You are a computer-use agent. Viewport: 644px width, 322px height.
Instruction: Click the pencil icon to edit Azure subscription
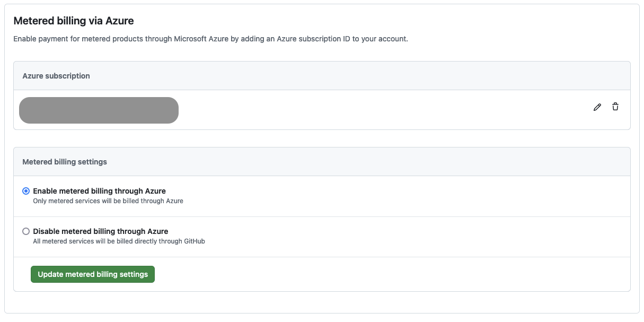coord(597,107)
